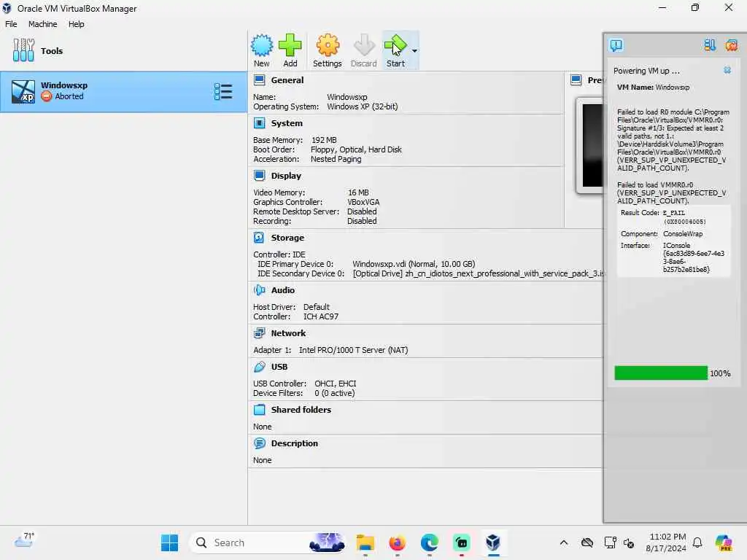This screenshot has width=747, height=560.
Task: Click the taskbar notification bell
Action: click(x=697, y=542)
